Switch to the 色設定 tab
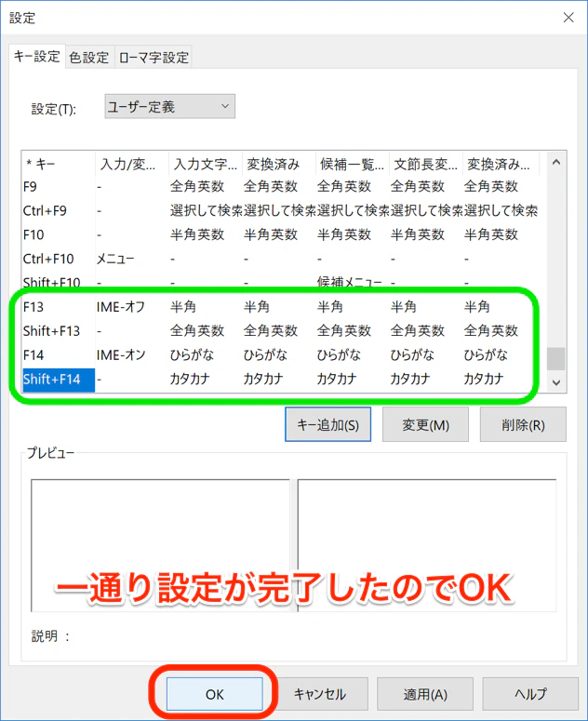This screenshot has height=721, width=588. pos(89,58)
